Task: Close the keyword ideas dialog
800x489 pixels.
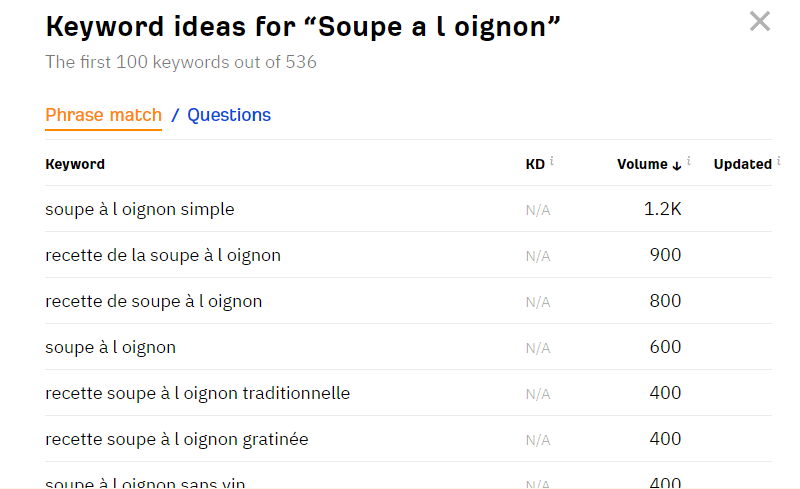Action: pos(760,21)
